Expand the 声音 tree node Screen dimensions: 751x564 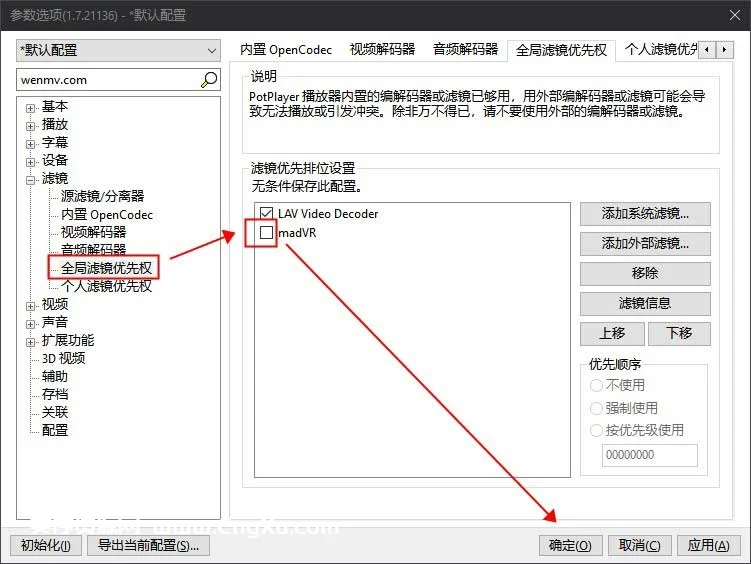pos(30,324)
